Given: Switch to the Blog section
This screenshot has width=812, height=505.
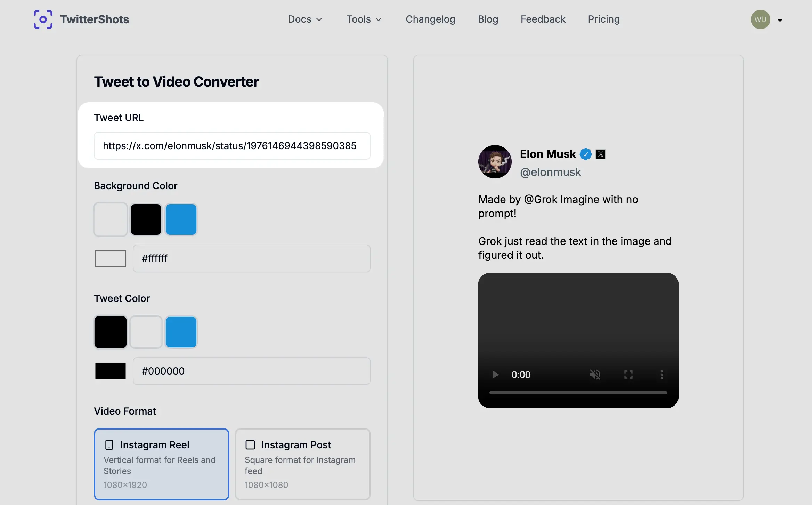Looking at the screenshot, I should click(488, 19).
